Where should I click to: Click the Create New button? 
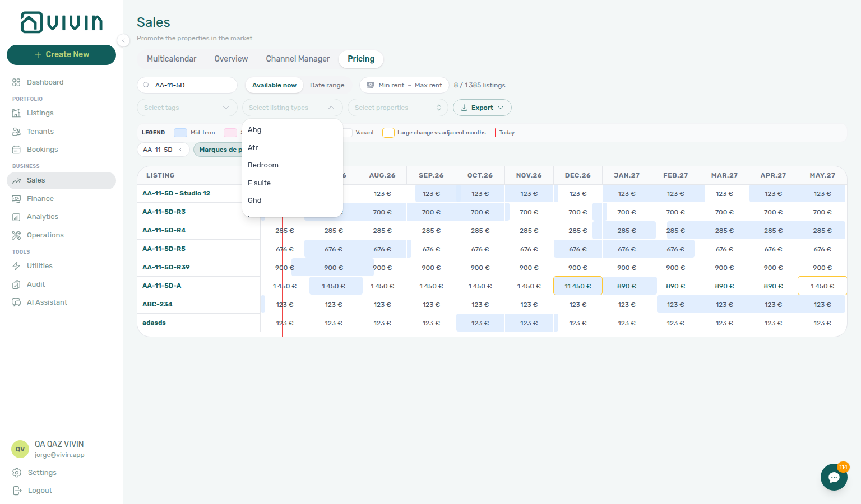coord(61,55)
